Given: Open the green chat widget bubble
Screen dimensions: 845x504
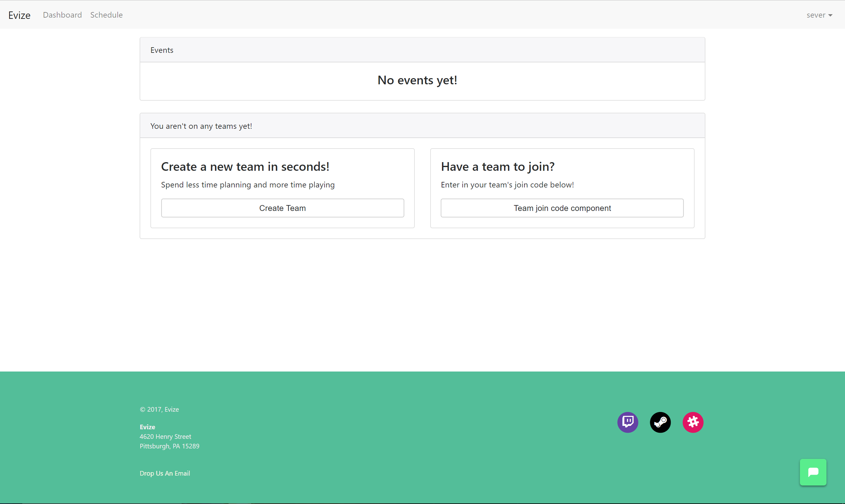Looking at the screenshot, I should pyautogui.click(x=813, y=472).
